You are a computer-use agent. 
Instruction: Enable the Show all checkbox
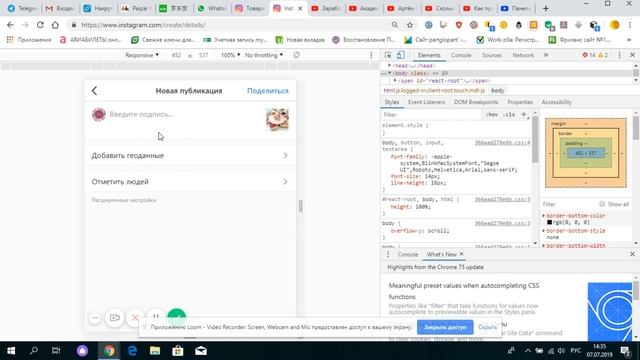coord(602,204)
